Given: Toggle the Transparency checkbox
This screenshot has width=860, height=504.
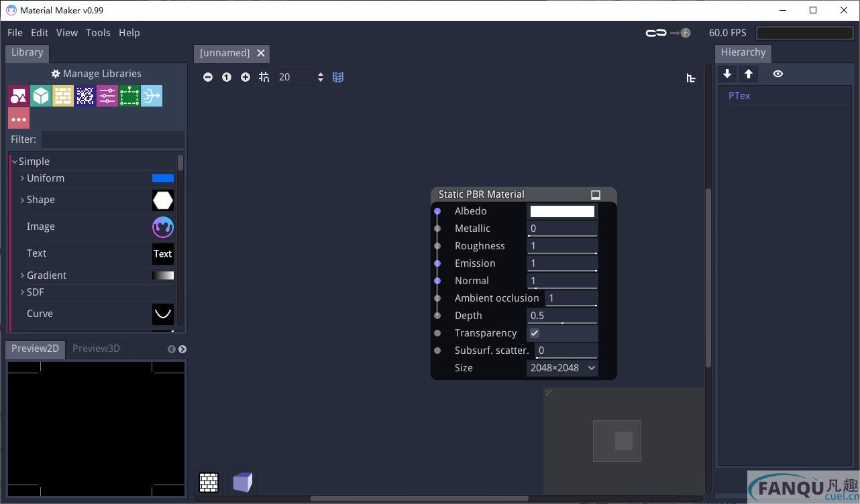Looking at the screenshot, I should tap(535, 333).
